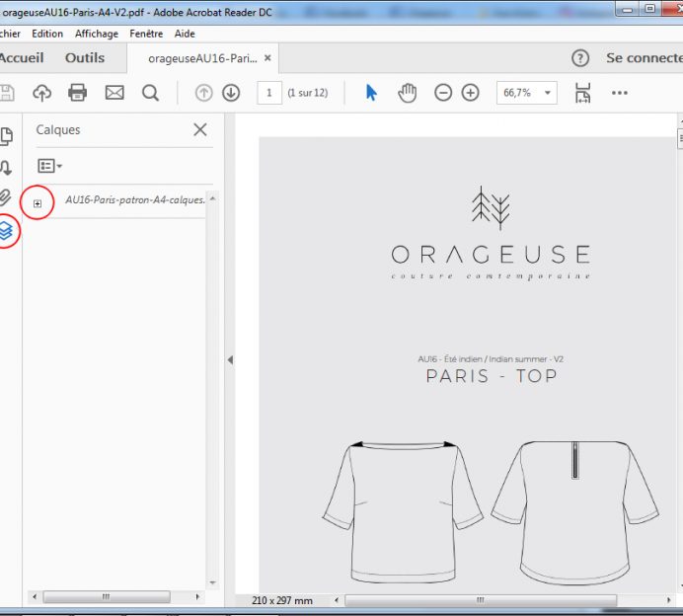
Task: Open page thumbnails sidebar icon
Action: point(7,136)
